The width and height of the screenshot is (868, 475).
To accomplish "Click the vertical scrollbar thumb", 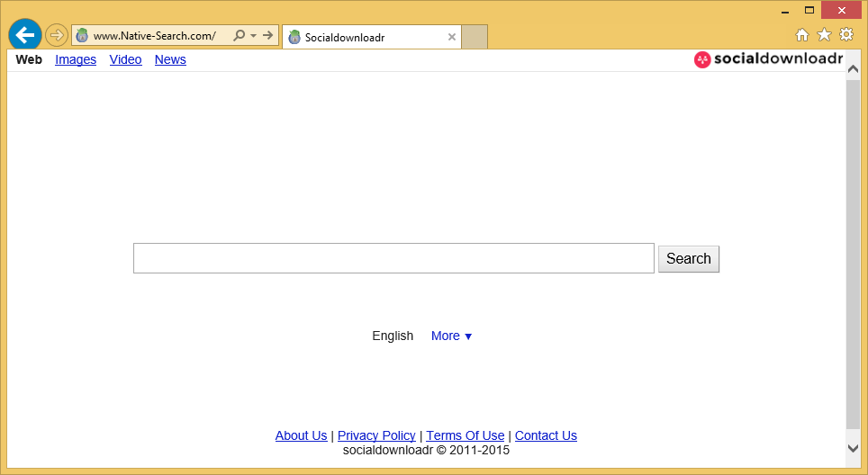I will 853,254.
